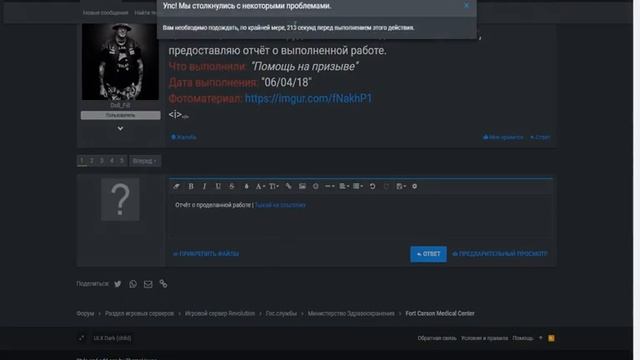Share the thread via Twitter icon
Viewport: 640px width, 360px height.
(x=118, y=284)
